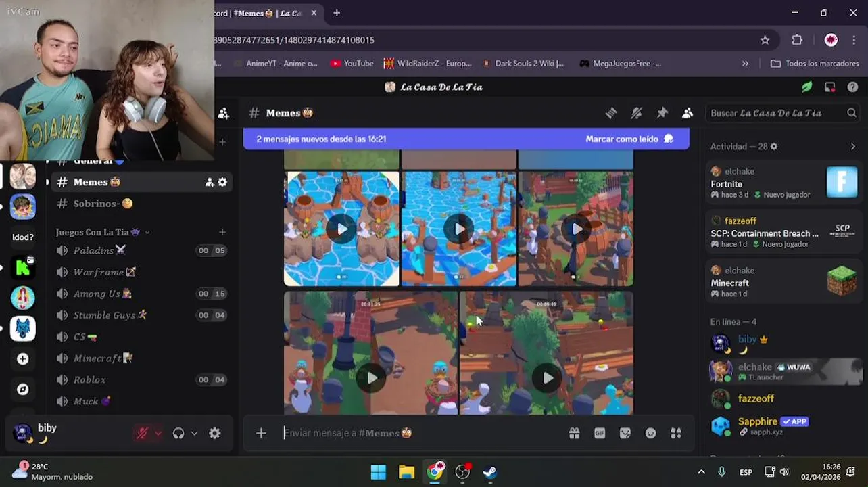The height and width of the screenshot is (487, 868).
Task: Open user settings gear
Action: pos(215,434)
